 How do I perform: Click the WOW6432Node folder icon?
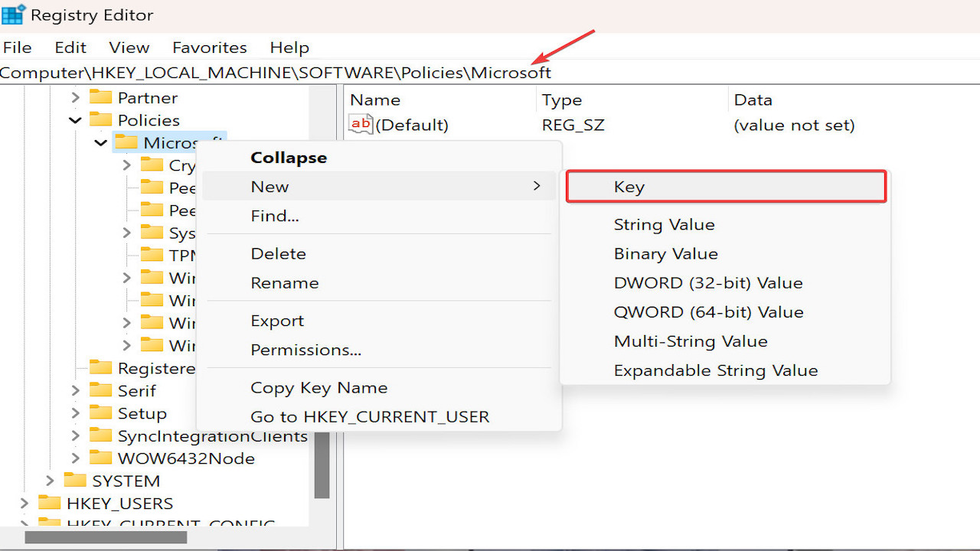click(100, 458)
